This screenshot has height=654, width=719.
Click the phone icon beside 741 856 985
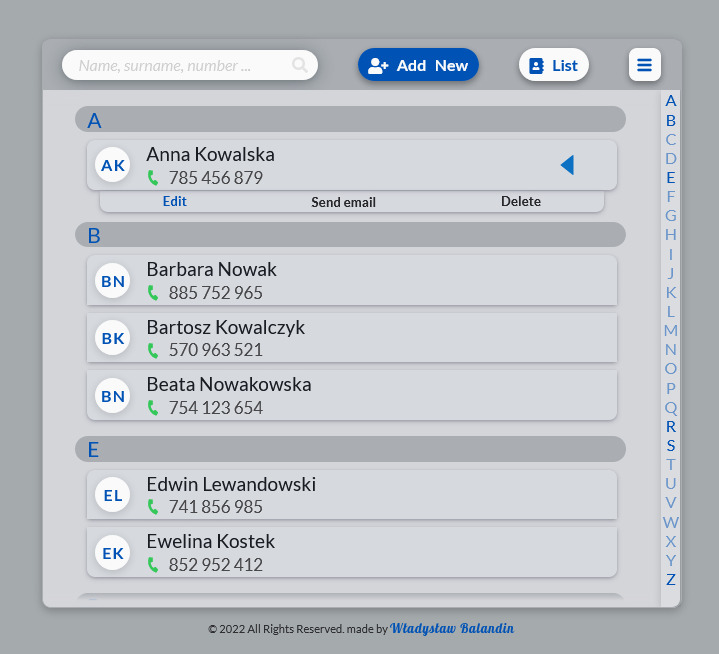tap(153, 507)
